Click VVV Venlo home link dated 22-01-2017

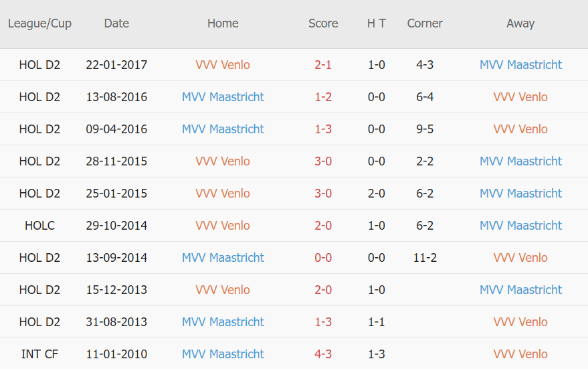click(223, 65)
